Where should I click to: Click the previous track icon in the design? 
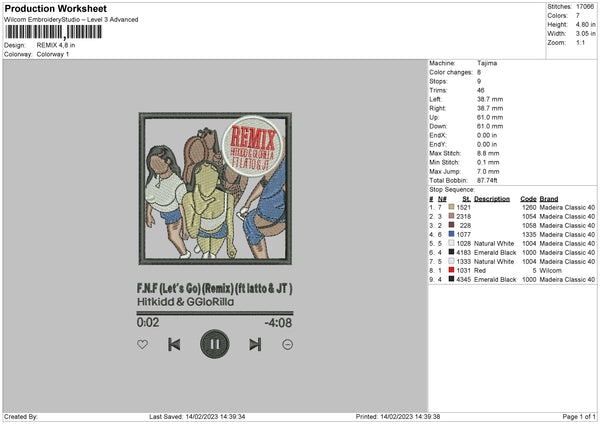point(174,344)
